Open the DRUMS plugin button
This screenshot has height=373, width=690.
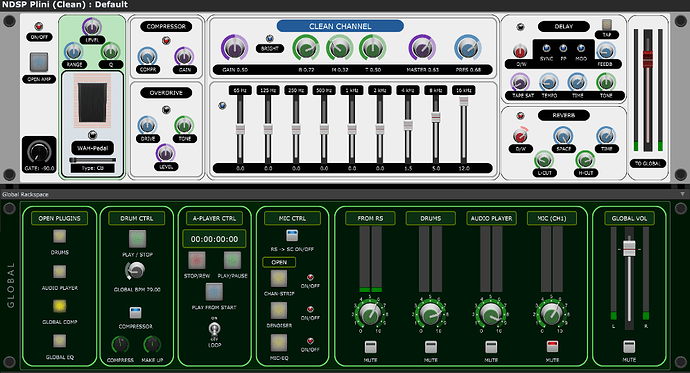click(59, 236)
